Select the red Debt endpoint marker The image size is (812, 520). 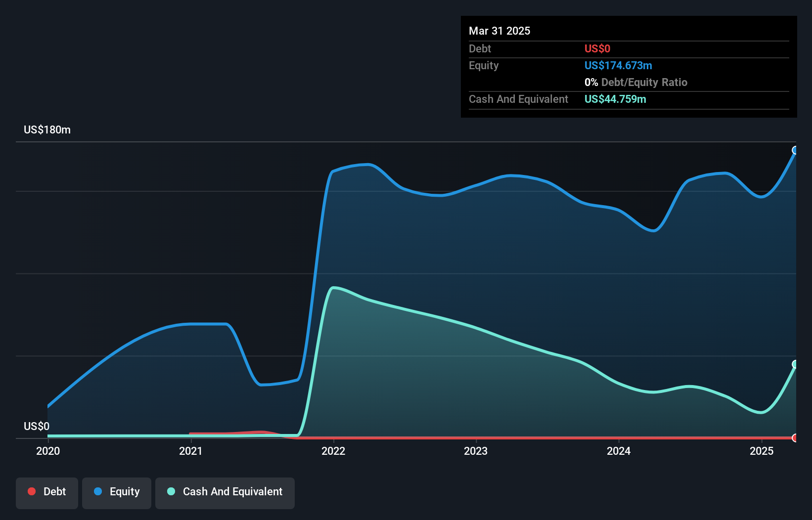(795, 438)
